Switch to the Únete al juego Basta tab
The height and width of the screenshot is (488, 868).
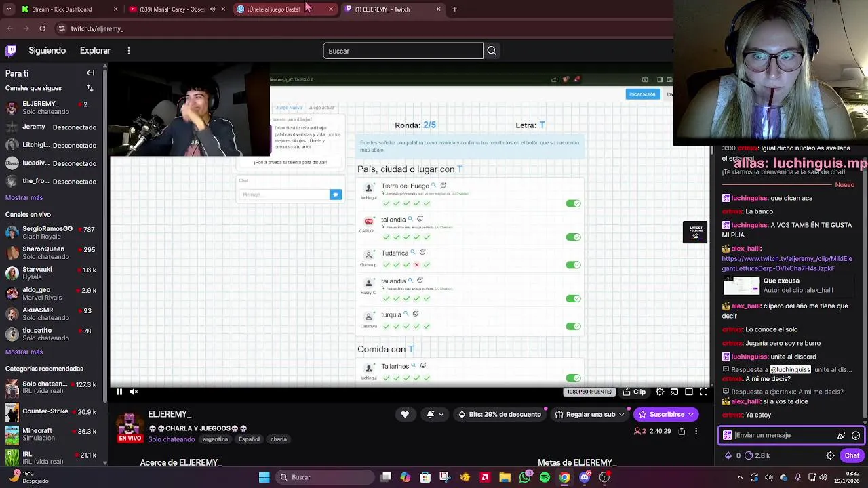tap(285, 9)
